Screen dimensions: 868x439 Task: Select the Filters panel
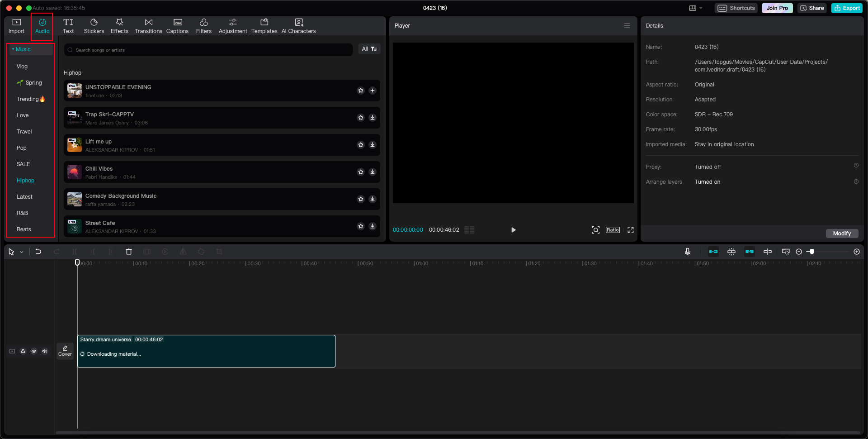click(203, 26)
